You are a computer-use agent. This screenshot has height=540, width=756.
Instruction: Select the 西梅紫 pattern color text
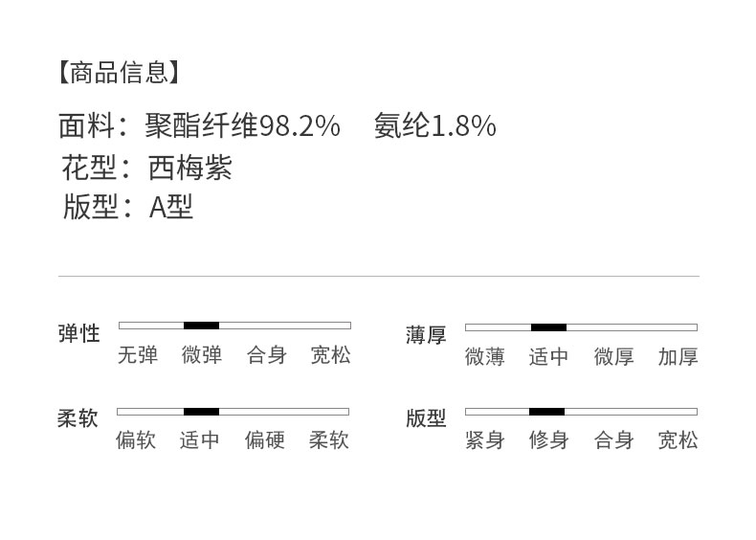pyautogui.click(x=190, y=169)
